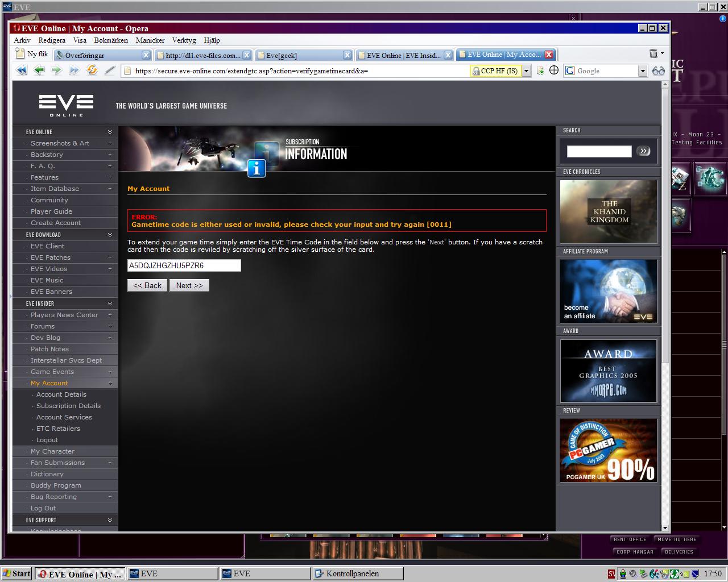Image resolution: width=728 pixels, height=582 pixels.
Task: Close the dl1.eve-files.com tab
Action: (x=247, y=55)
